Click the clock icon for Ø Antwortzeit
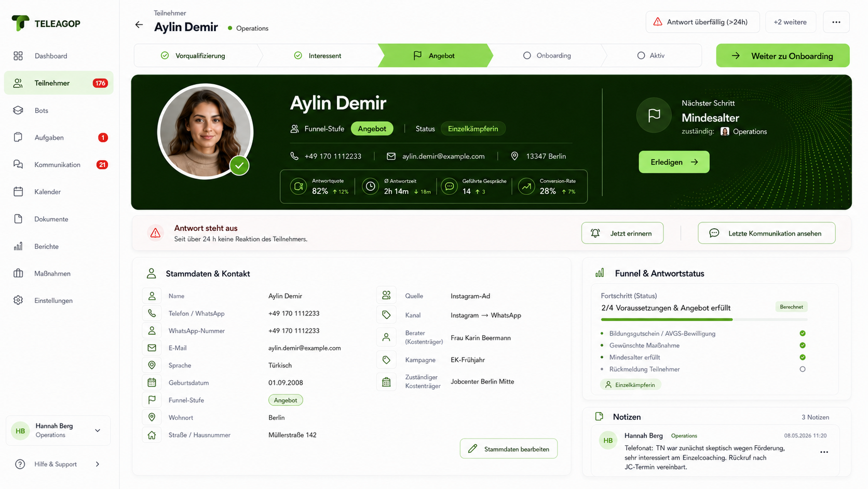The height and width of the screenshot is (489, 868). click(x=370, y=186)
